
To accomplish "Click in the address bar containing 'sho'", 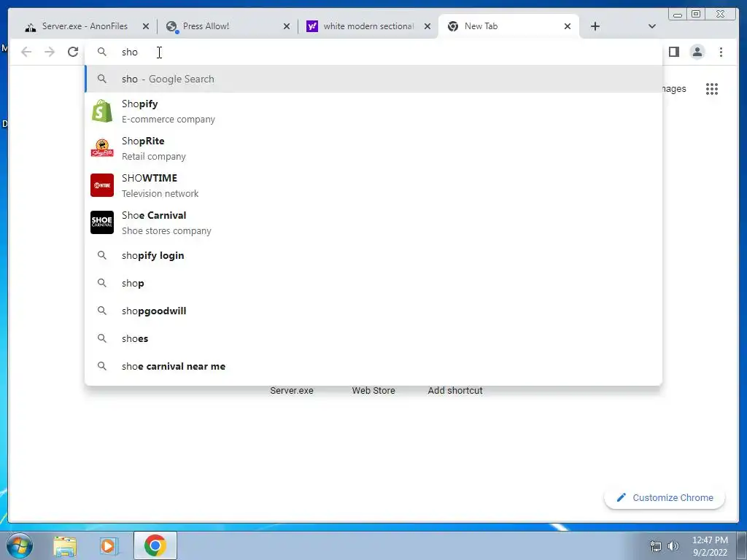I will pyautogui.click(x=373, y=52).
